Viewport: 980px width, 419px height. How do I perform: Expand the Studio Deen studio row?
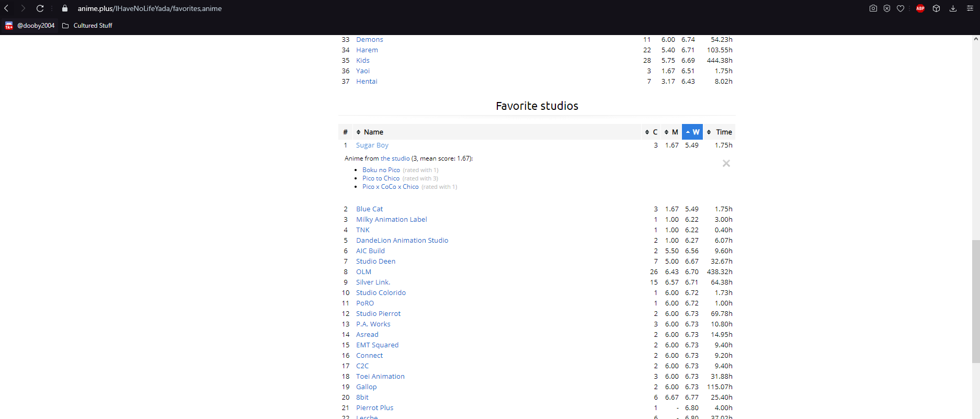pos(375,262)
